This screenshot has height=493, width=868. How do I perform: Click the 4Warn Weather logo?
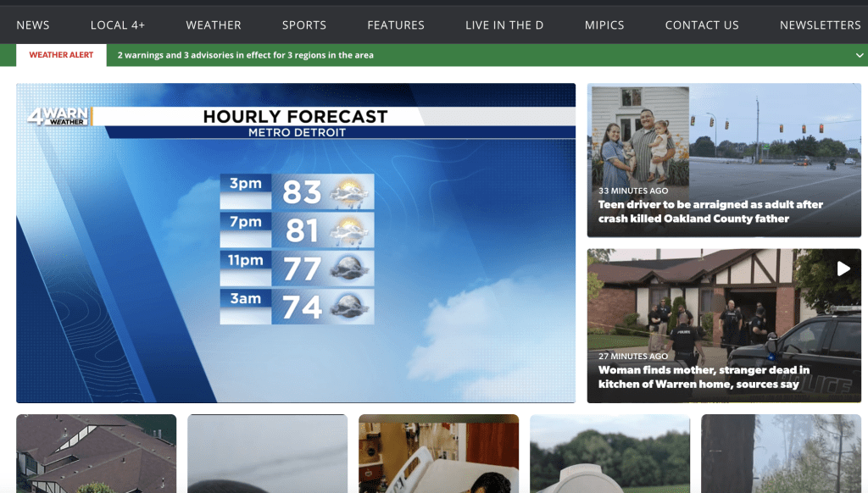pos(58,116)
